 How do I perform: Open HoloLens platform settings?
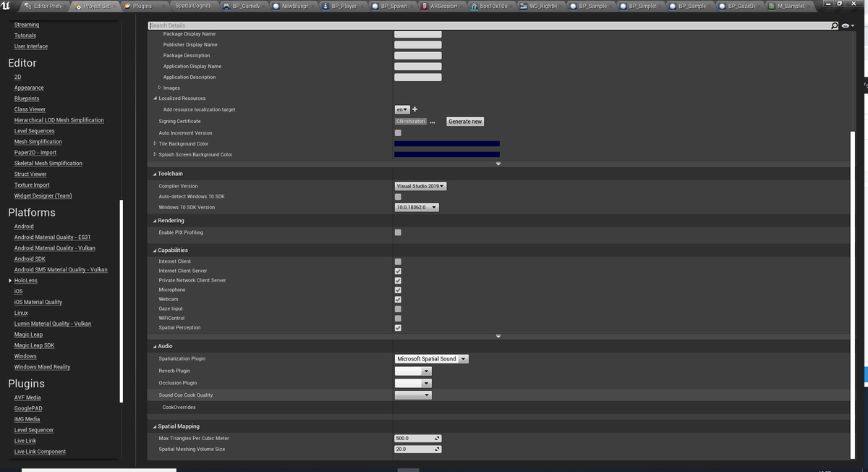coord(26,280)
